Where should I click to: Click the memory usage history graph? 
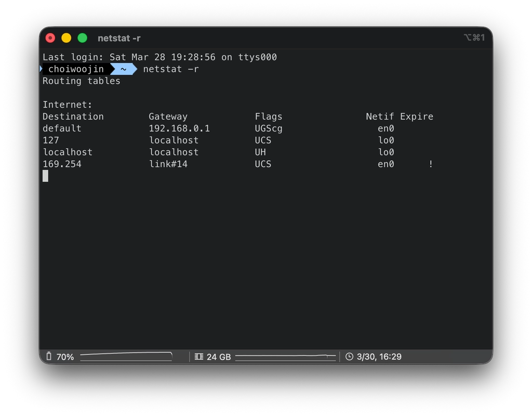tap(285, 357)
